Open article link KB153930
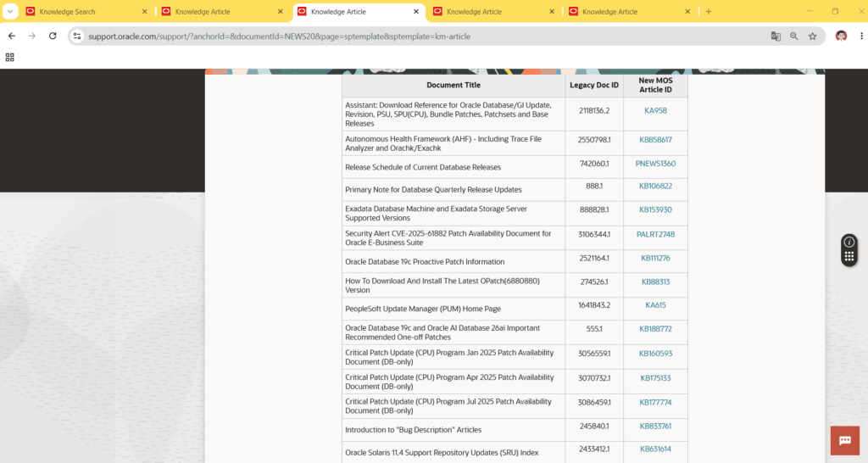Viewport: 868px width, 463px height. (655, 210)
